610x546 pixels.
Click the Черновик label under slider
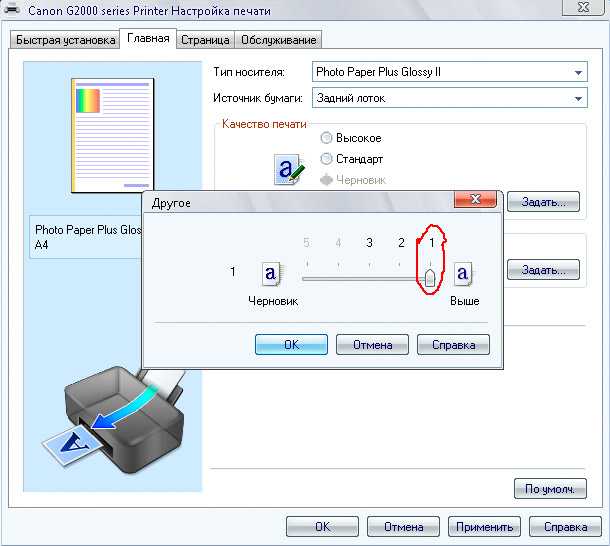273,301
